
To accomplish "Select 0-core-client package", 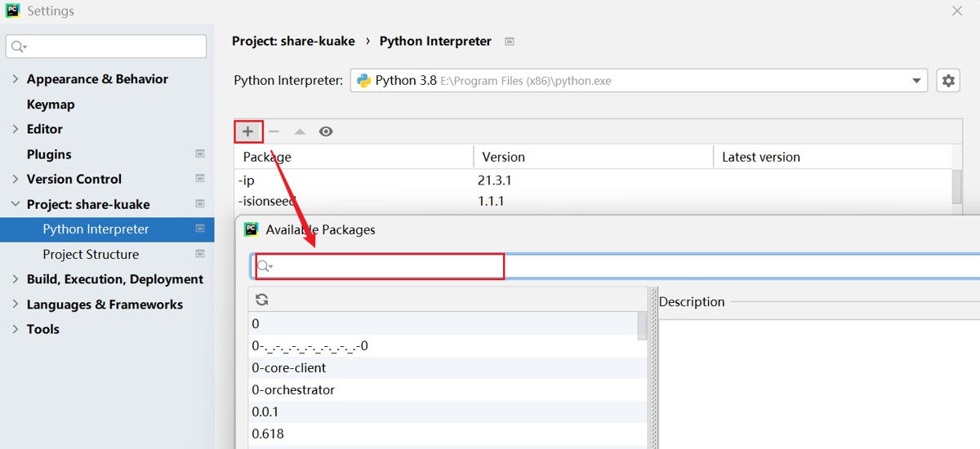I will 443,367.
